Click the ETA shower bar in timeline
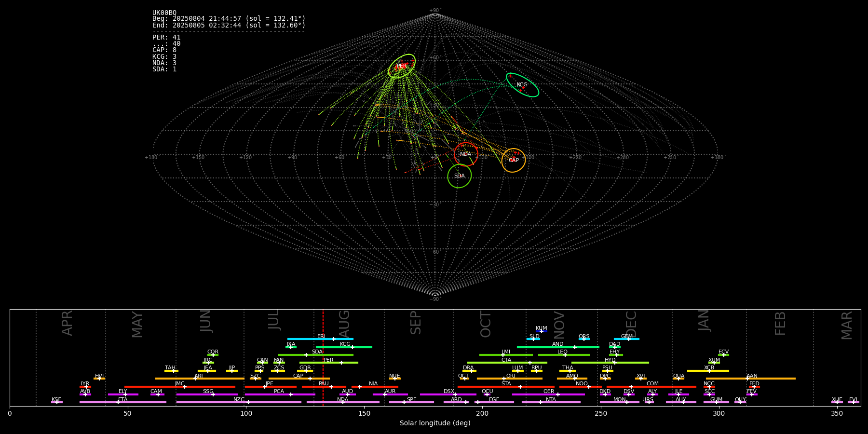Viewport: 868px width, 434px height. [123, 402]
